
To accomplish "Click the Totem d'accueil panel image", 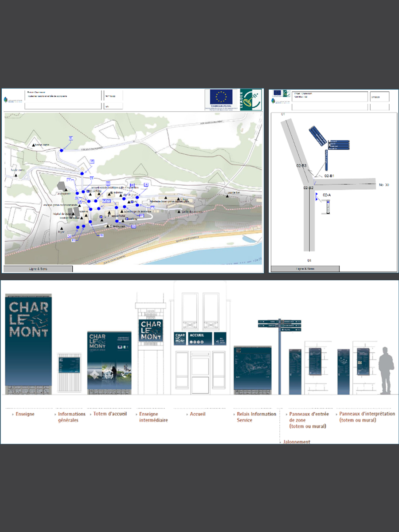I will (110, 362).
